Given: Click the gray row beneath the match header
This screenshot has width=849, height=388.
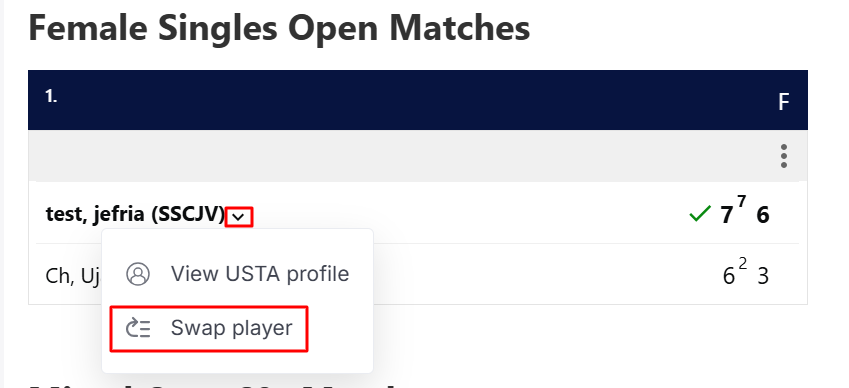Looking at the screenshot, I should pyautogui.click(x=417, y=156).
